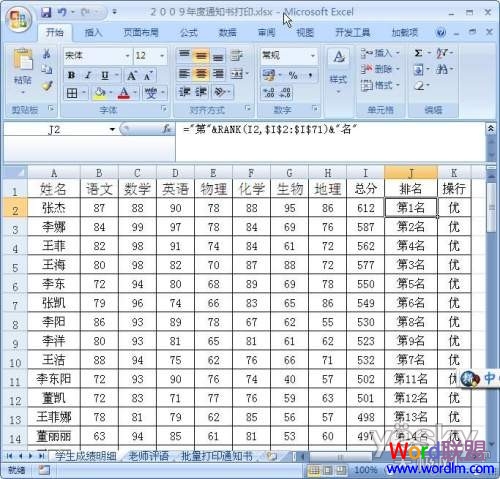The height and width of the screenshot is (479, 500).
Task: Activate the Format Painter brush
Action: (x=47, y=86)
